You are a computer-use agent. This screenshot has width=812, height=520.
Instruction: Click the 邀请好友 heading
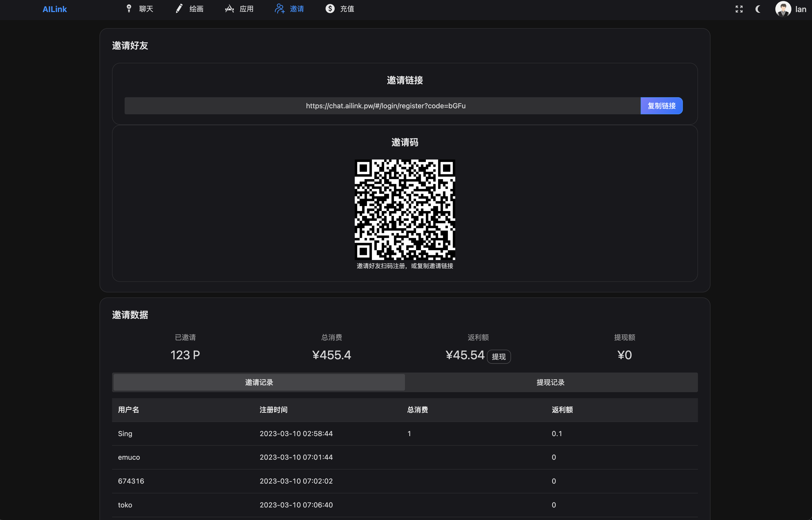click(130, 45)
